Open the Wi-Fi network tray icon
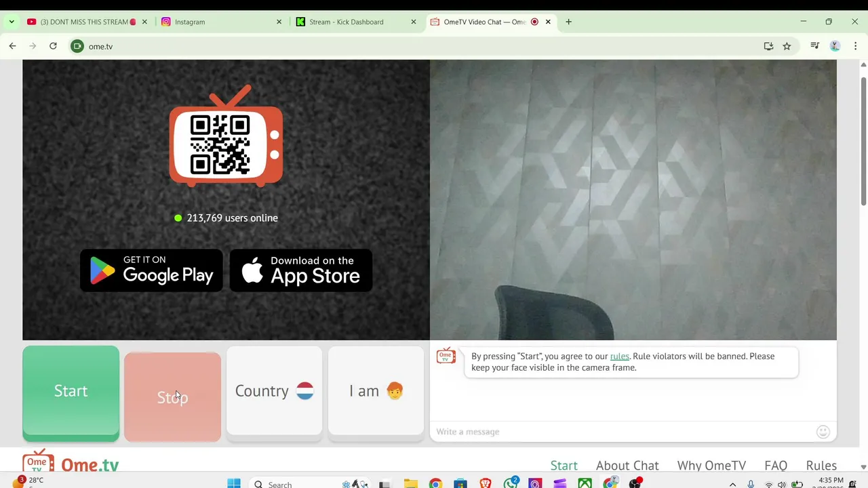This screenshot has height=488, width=868. [x=769, y=484]
